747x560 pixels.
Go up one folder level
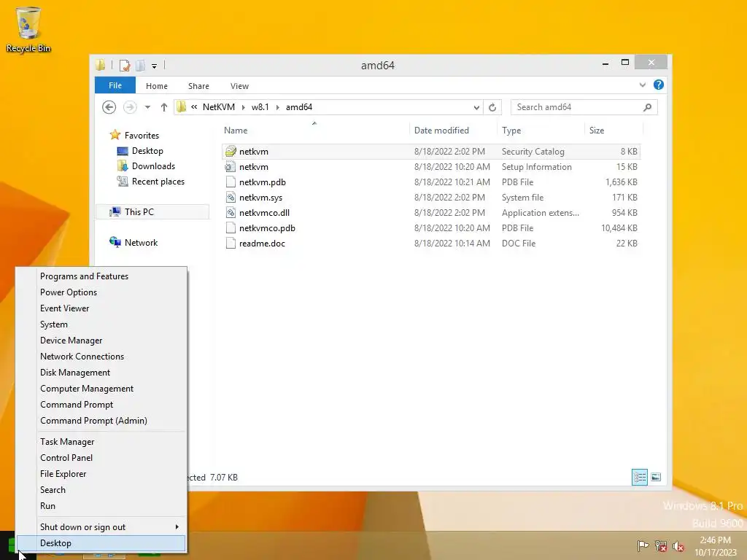[164, 107]
